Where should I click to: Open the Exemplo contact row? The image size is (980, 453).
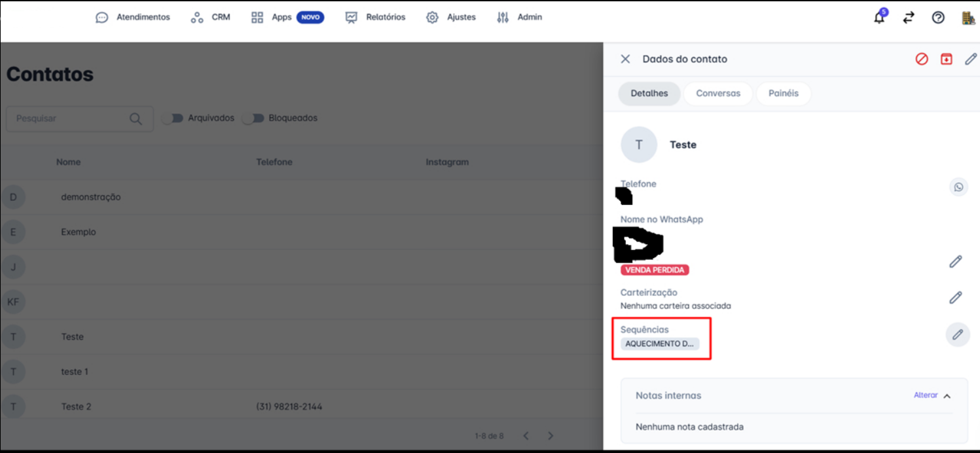tap(301, 232)
